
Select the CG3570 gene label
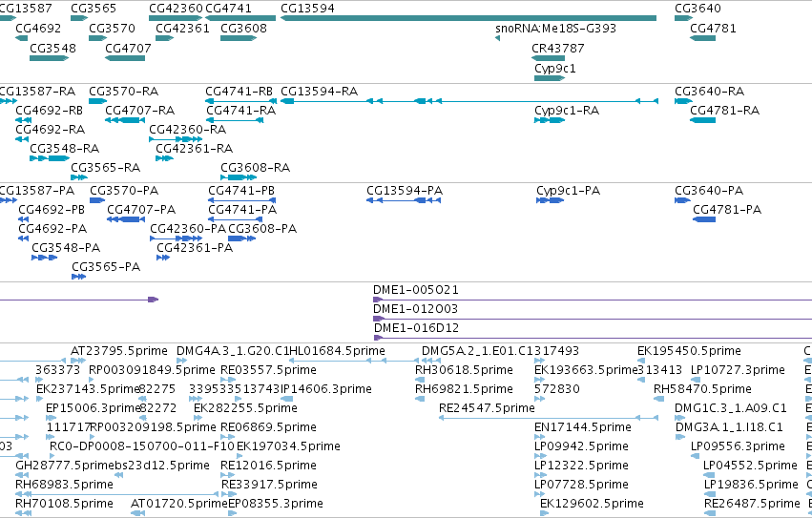[x=112, y=28]
